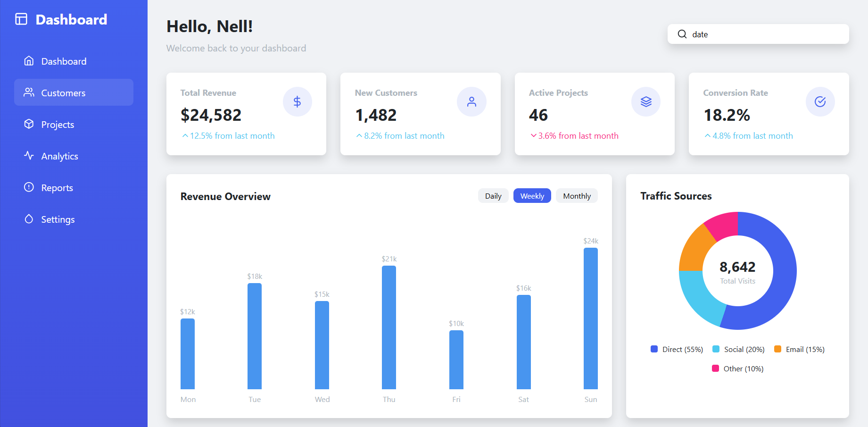868x427 pixels.
Task: Click the 'Thu' axis label
Action: (389, 399)
